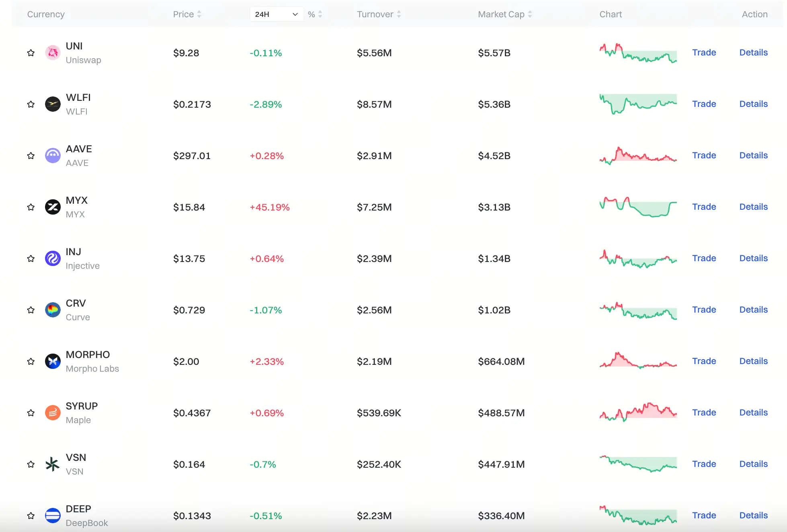
Task: Click the DeepBook coin logo
Action: point(53,516)
